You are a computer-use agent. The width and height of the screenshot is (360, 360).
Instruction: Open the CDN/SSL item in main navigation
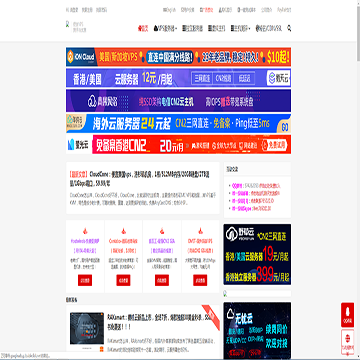click(269, 29)
